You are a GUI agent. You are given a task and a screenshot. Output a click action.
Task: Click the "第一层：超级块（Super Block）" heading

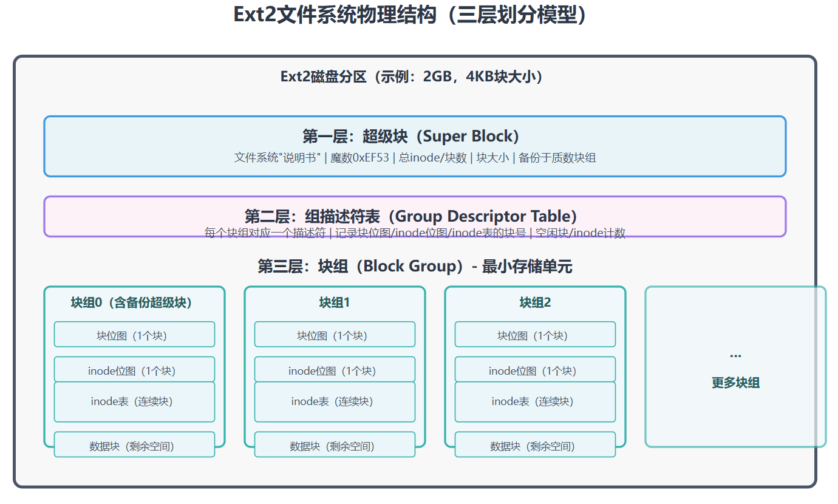[411, 136]
